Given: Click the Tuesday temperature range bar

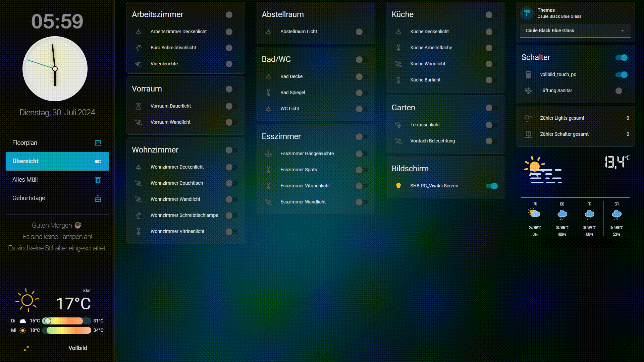Looking at the screenshot, I should point(66,321).
